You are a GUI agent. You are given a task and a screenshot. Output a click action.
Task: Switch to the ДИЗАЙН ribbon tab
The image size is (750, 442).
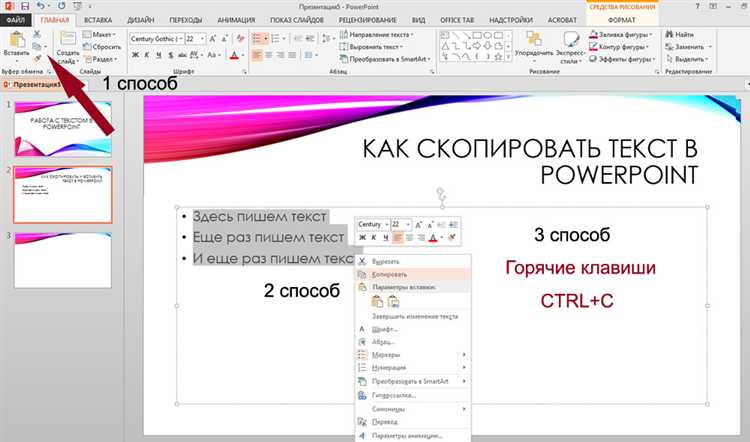pos(141,20)
